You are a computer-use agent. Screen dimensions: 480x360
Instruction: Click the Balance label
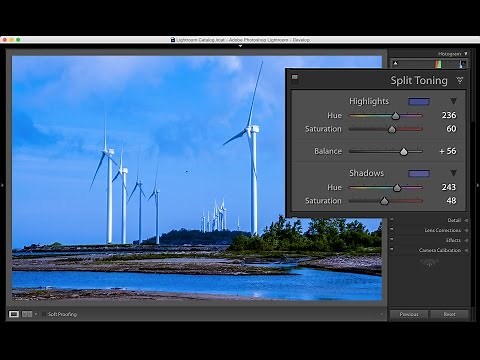[x=328, y=151]
